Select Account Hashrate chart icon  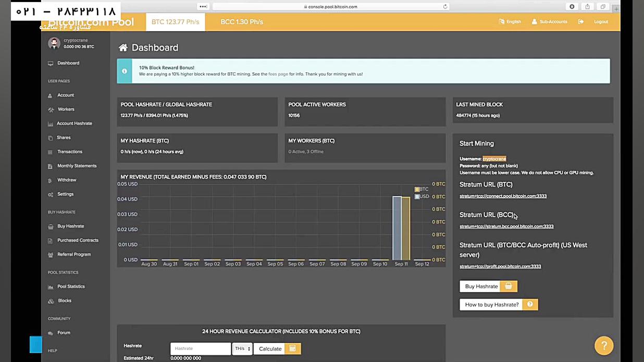51,124
